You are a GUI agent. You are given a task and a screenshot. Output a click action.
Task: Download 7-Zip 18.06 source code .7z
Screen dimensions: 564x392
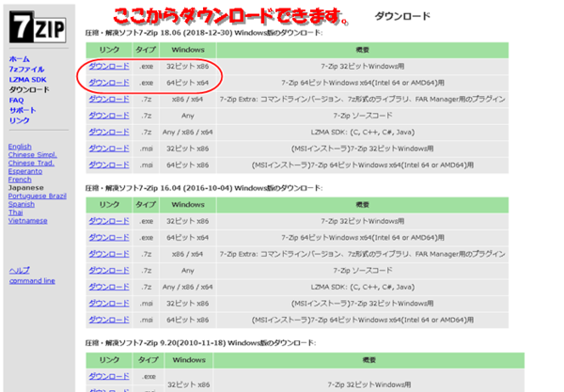[x=109, y=116]
